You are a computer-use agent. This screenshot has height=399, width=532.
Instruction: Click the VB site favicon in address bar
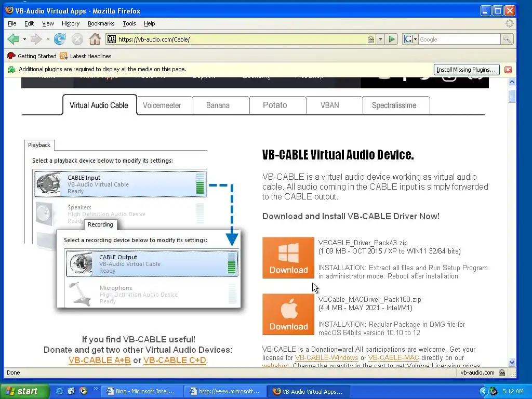tap(111, 39)
